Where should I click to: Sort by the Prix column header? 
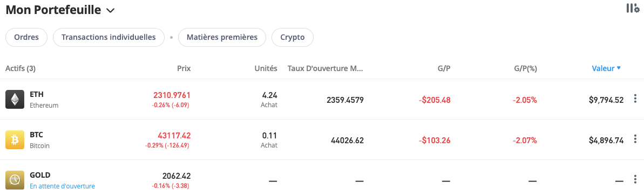[184, 68]
